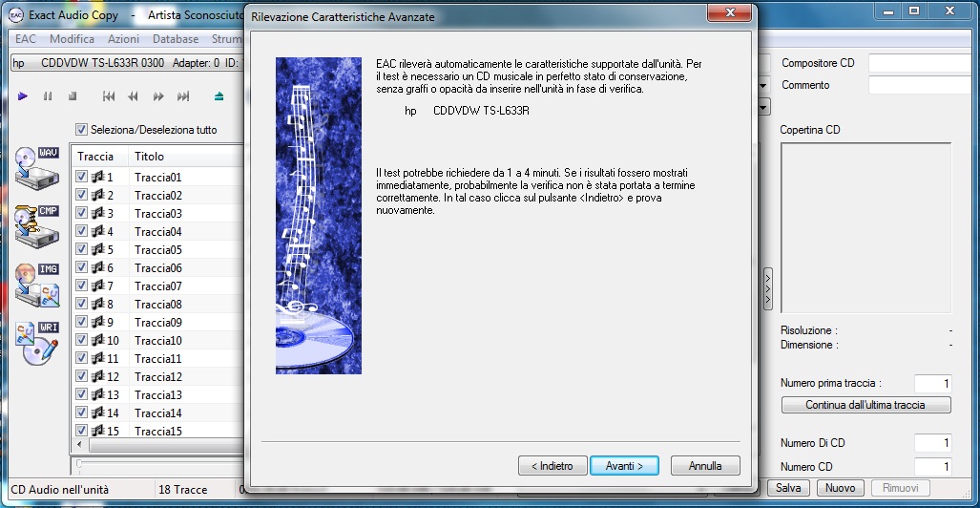Click the Play button in EAC
980x508 pixels.
click(23, 96)
